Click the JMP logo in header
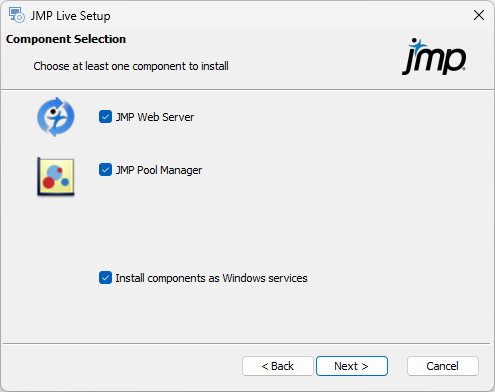Image resolution: width=495 pixels, height=392 pixels. tap(434, 56)
